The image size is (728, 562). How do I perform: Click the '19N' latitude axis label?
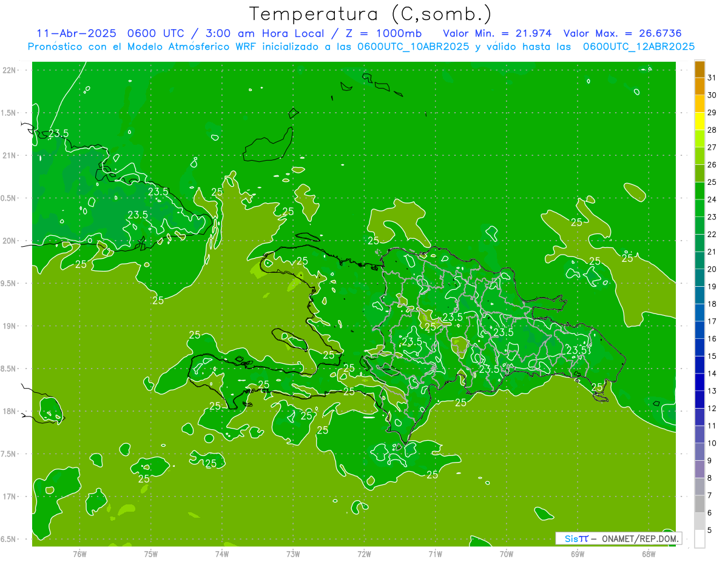coord(9,326)
